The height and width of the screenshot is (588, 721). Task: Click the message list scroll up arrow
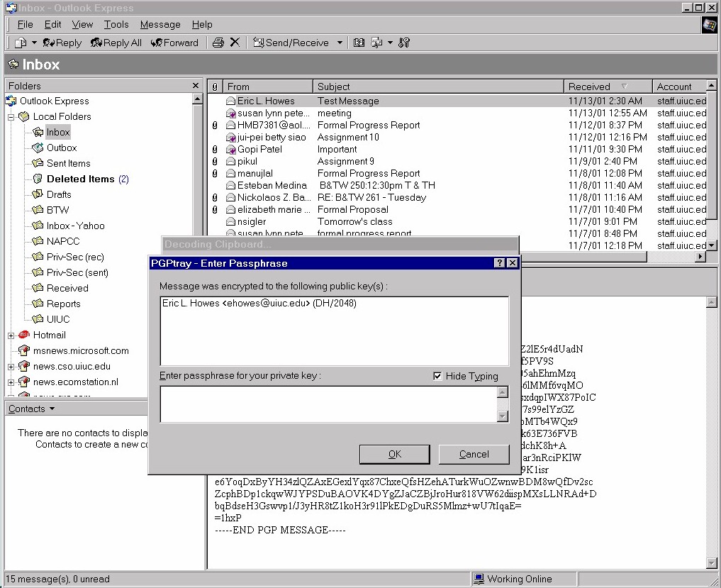coord(711,85)
